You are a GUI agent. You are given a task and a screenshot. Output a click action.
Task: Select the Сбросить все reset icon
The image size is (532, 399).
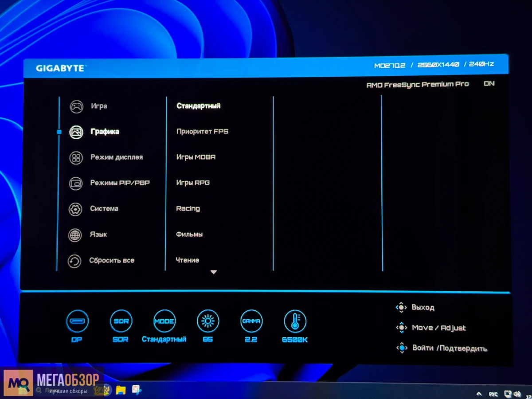point(74,261)
